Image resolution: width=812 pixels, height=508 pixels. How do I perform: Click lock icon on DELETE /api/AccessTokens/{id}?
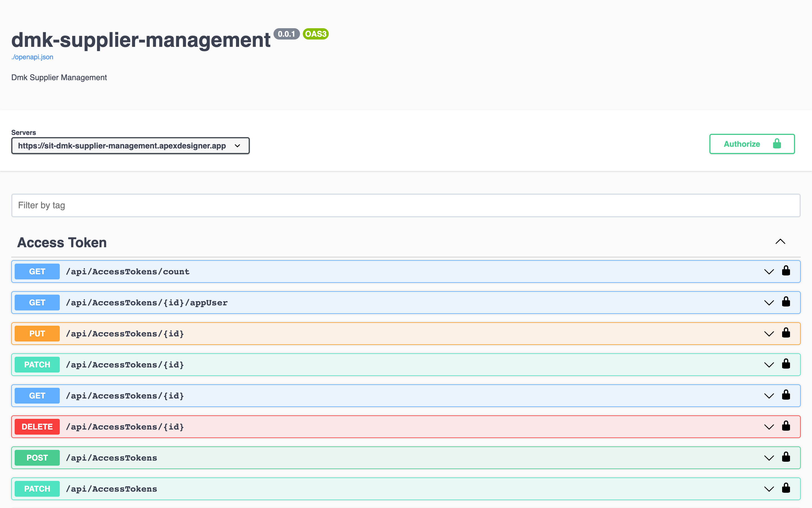click(786, 426)
